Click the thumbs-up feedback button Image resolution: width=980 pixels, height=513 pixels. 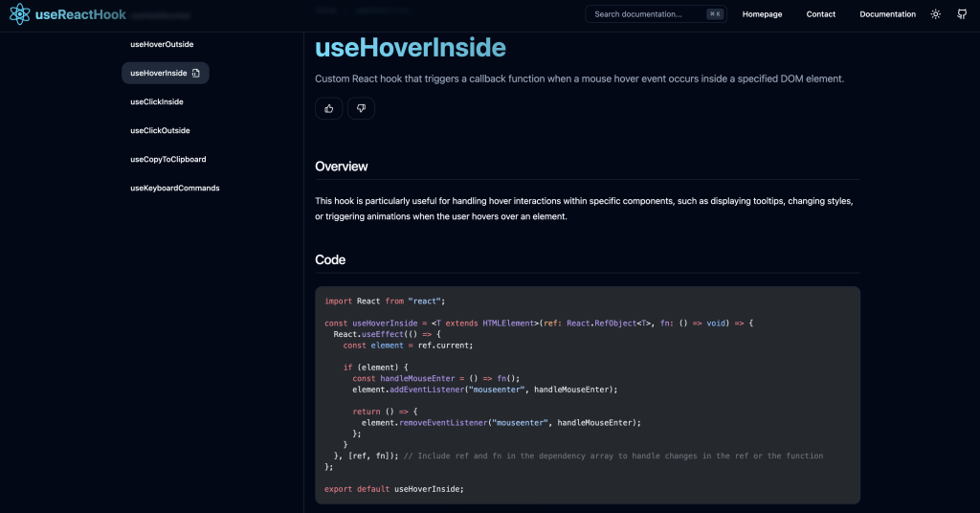click(x=329, y=108)
